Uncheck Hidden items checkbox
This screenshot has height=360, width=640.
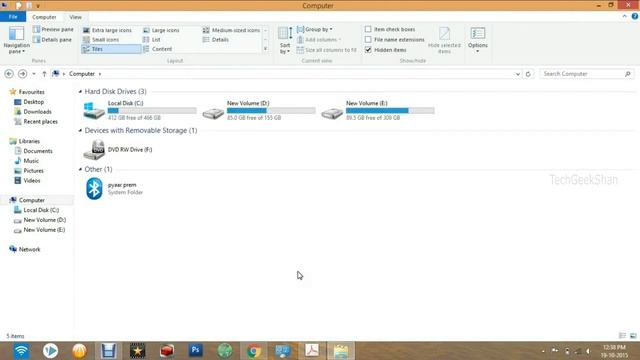tap(368, 50)
